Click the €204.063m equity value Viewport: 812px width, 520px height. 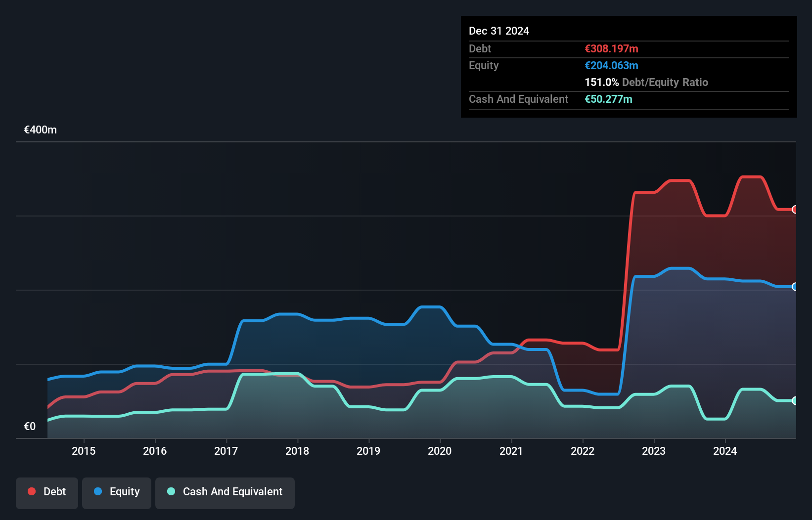(x=612, y=65)
